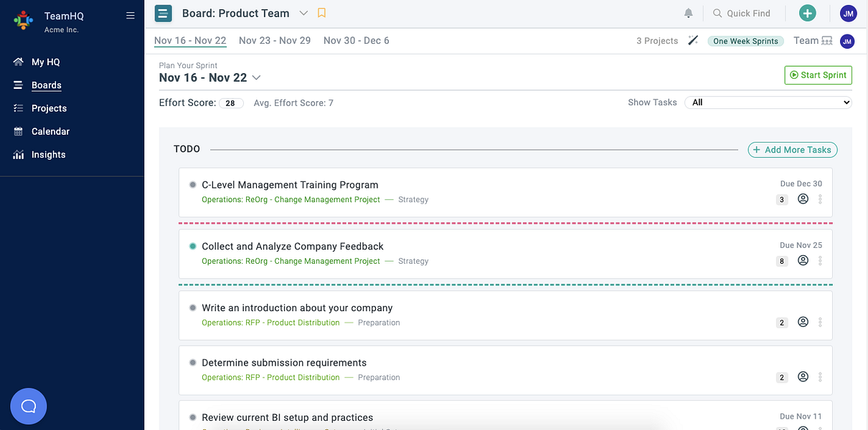Toggle status dot of Write an introduction task
868x430 pixels.
pos(193,308)
